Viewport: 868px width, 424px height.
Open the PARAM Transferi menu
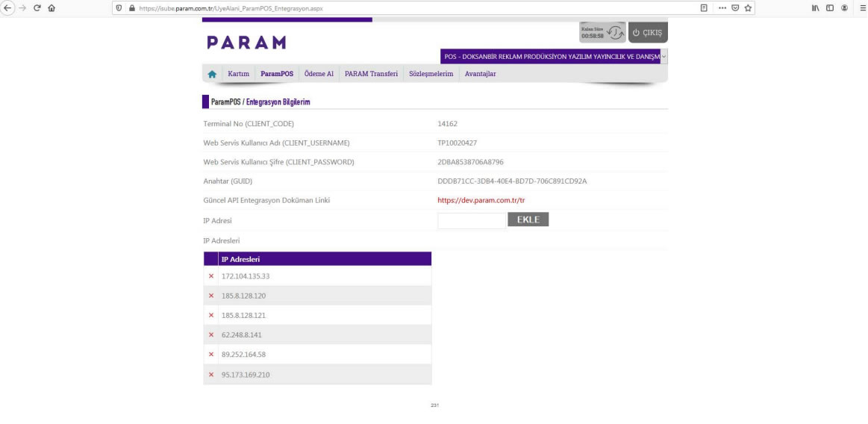point(371,74)
